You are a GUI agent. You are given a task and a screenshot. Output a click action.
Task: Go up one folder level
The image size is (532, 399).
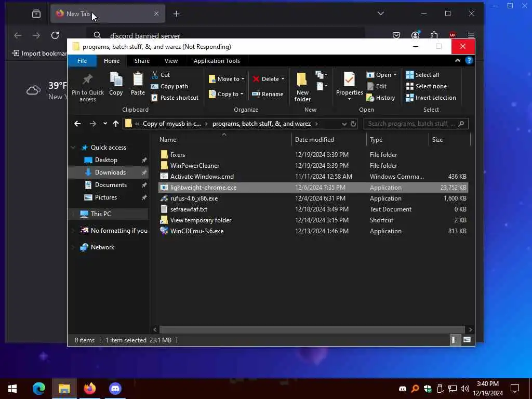[116, 124]
